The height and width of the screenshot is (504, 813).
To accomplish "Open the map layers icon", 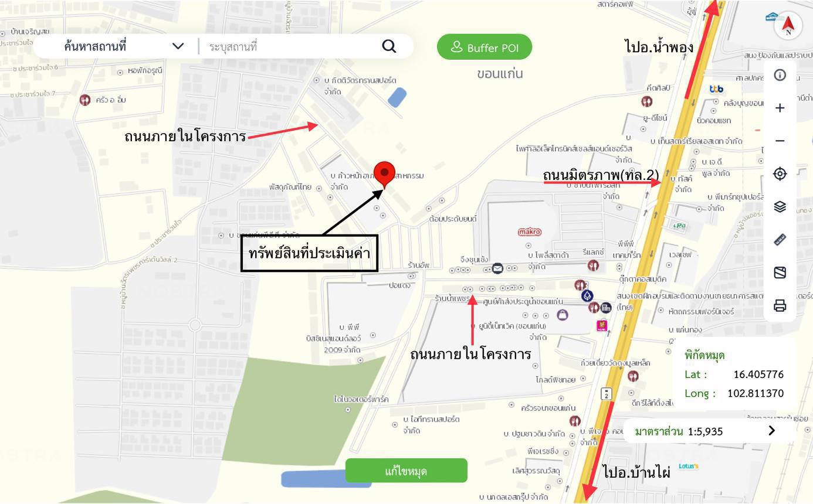I will [780, 206].
